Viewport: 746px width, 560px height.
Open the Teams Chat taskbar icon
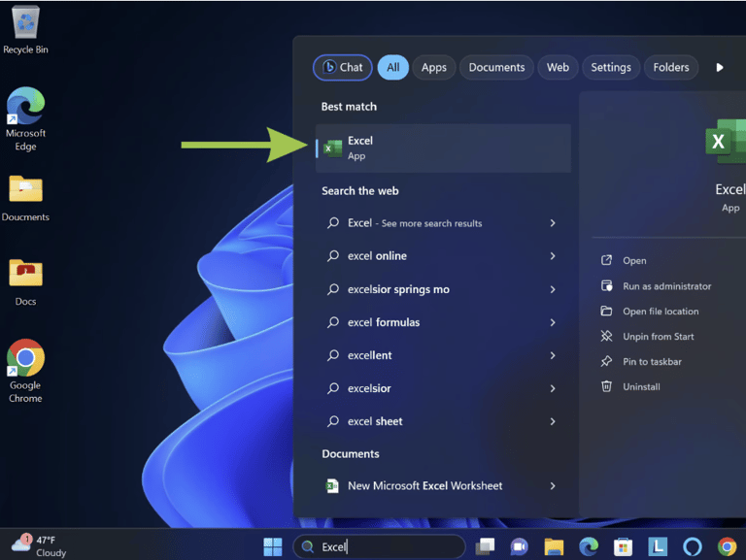519,546
